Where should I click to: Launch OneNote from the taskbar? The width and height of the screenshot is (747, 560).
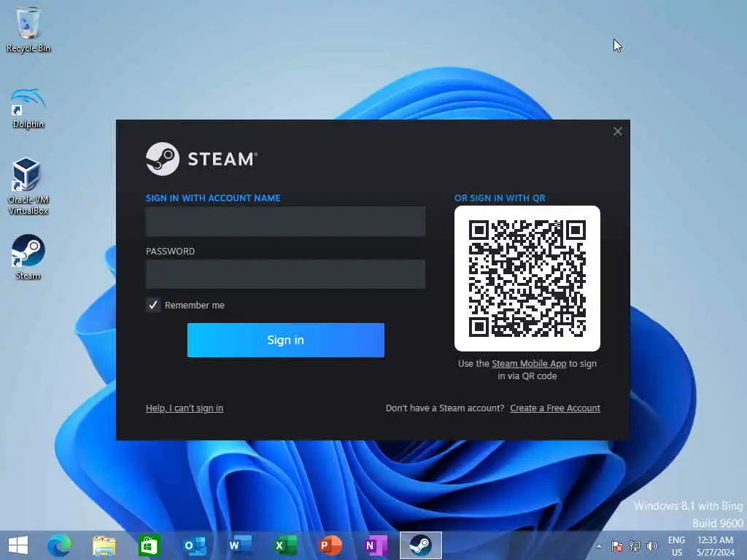point(376,545)
